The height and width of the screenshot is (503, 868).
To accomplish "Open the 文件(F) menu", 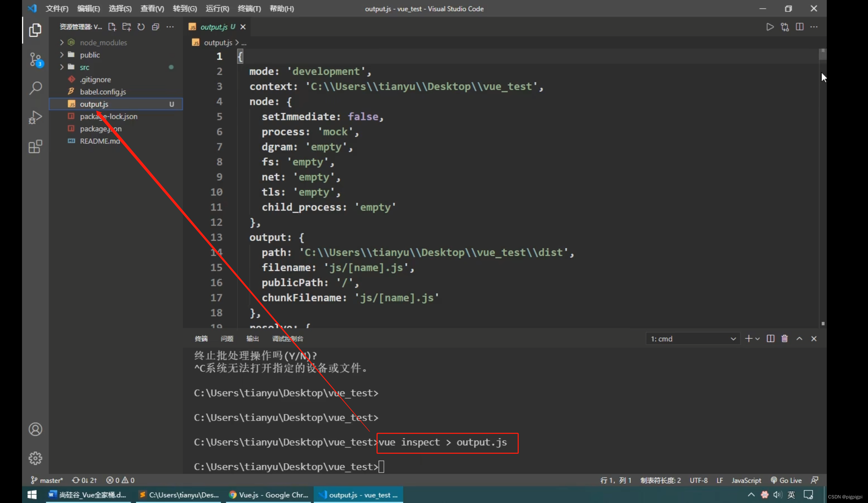I will coord(57,8).
